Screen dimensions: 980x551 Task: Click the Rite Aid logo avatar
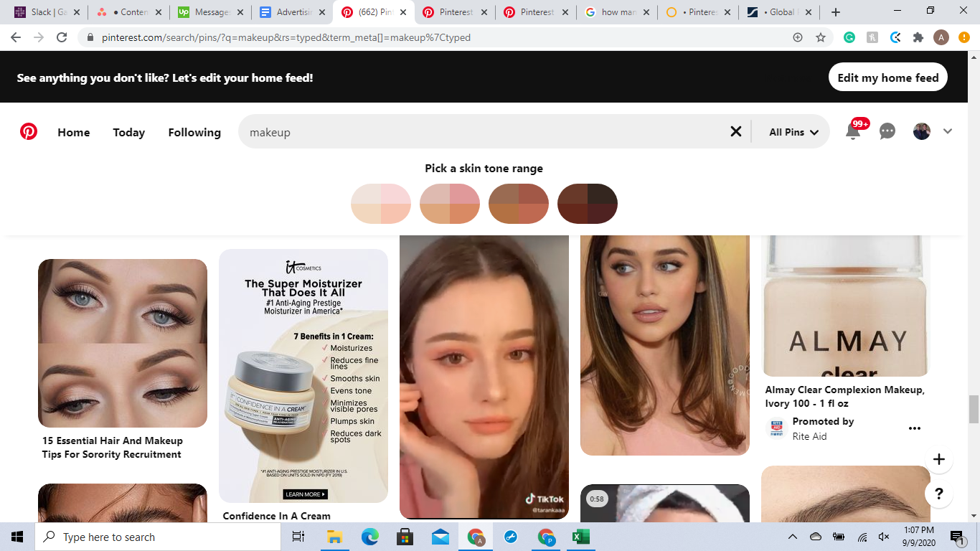click(x=776, y=428)
